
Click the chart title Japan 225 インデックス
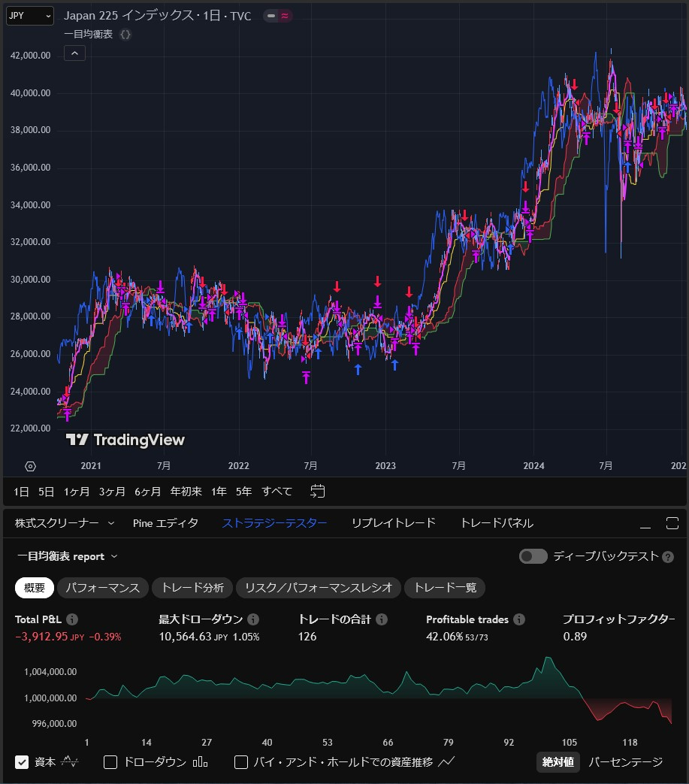pyautogui.click(x=128, y=16)
